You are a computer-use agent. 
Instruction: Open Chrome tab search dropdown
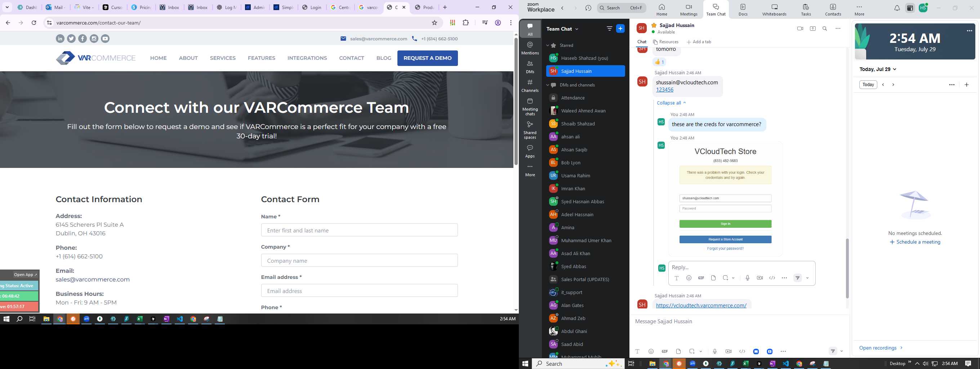pyautogui.click(x=7, y=7)
